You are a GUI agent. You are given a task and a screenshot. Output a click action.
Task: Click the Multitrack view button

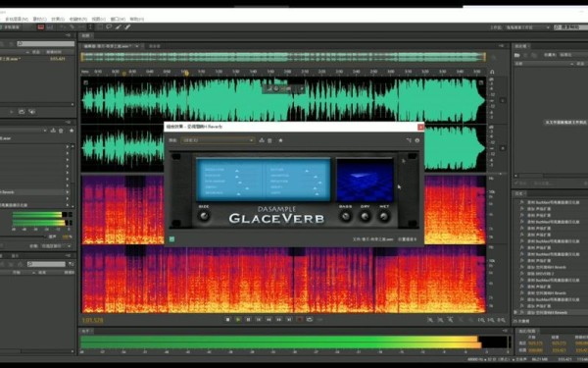(x=11, y=27)
